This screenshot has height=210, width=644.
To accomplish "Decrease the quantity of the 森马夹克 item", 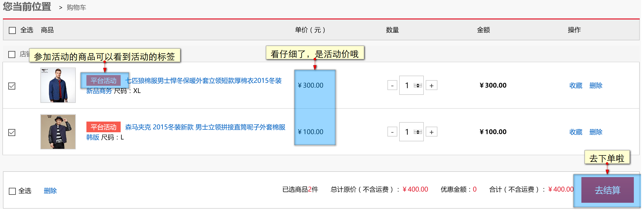I will point(392,132).
